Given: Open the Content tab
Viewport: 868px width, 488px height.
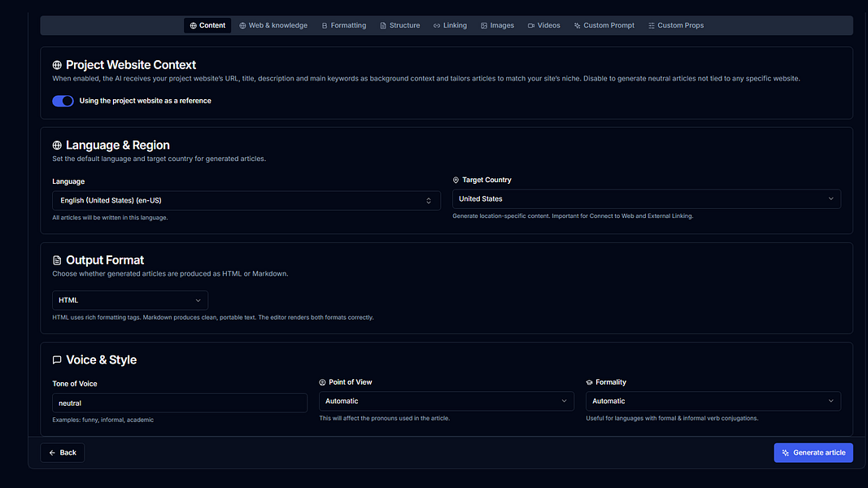Looking at the screenshot, I should (207, 25).
